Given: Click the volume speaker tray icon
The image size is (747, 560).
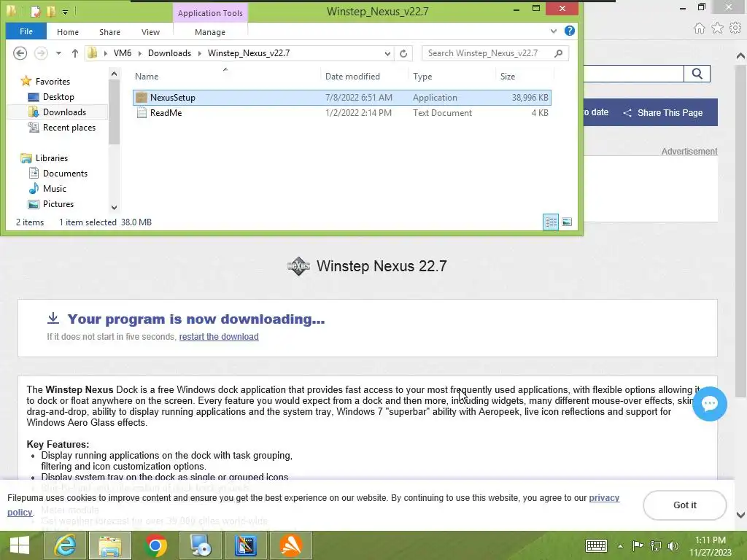Looking at the screenshot, I should point(673,545).
